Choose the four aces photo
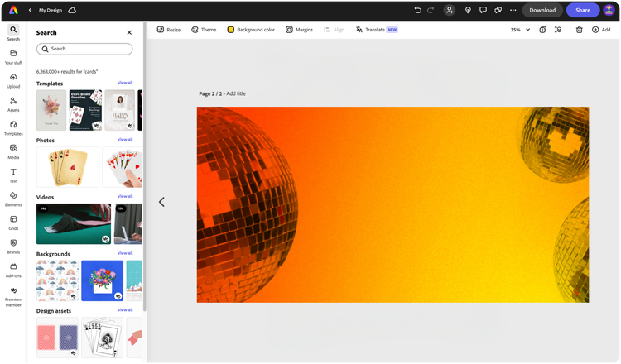Image resolution: width=621 pixels, height=364 pixels. (68, 167)
